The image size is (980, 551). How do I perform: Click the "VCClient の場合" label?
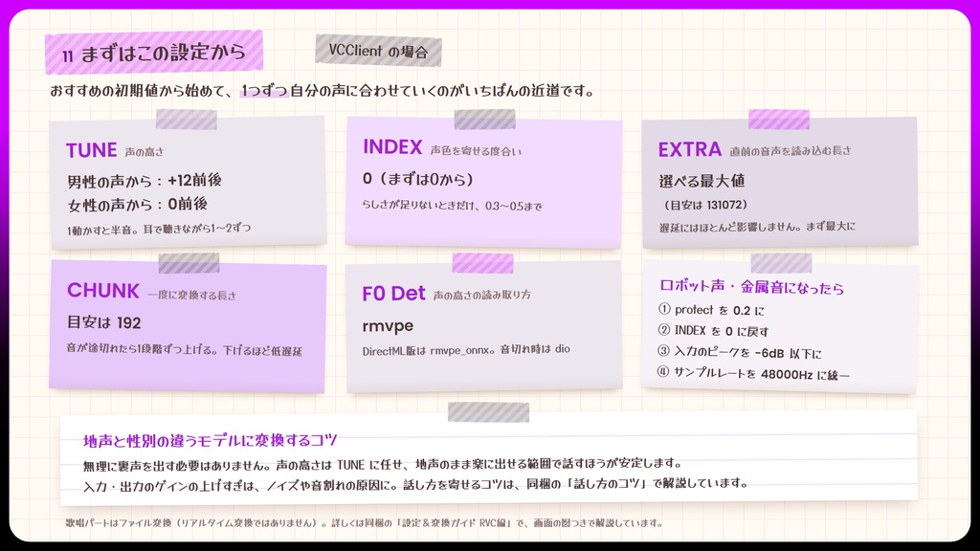click(x=378, y=51)
